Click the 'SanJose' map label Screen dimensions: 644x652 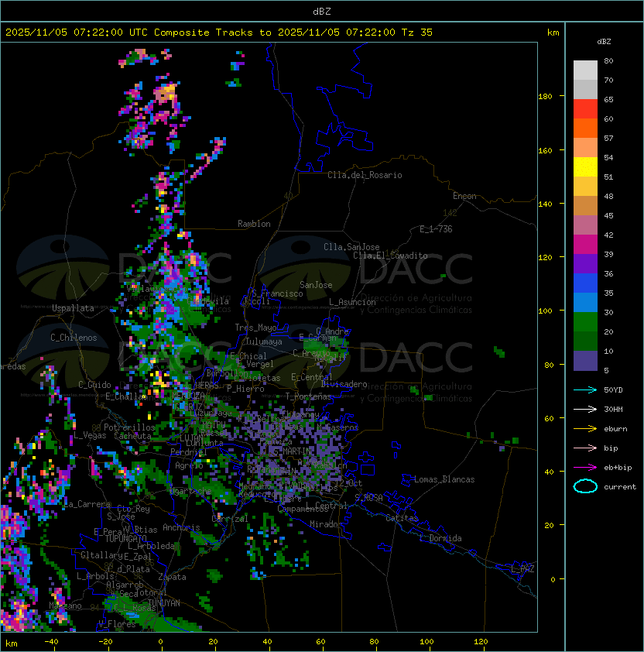[x=316, y=285]
